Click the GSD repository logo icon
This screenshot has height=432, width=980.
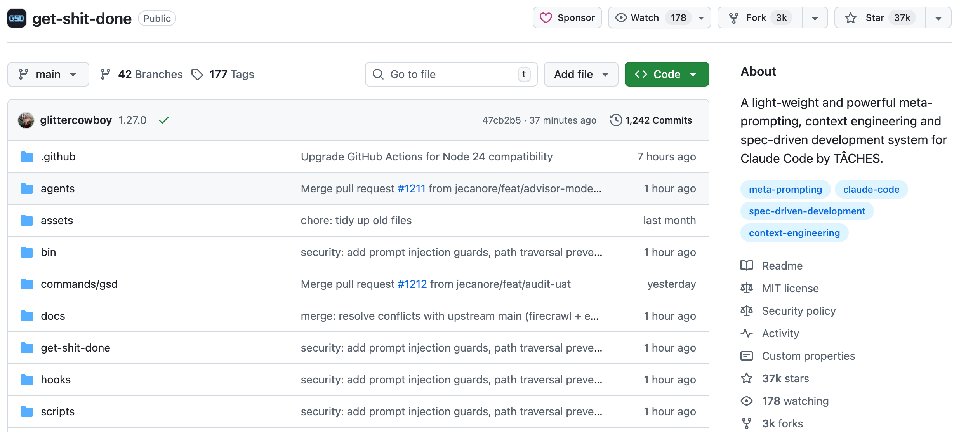pos(17,18)
